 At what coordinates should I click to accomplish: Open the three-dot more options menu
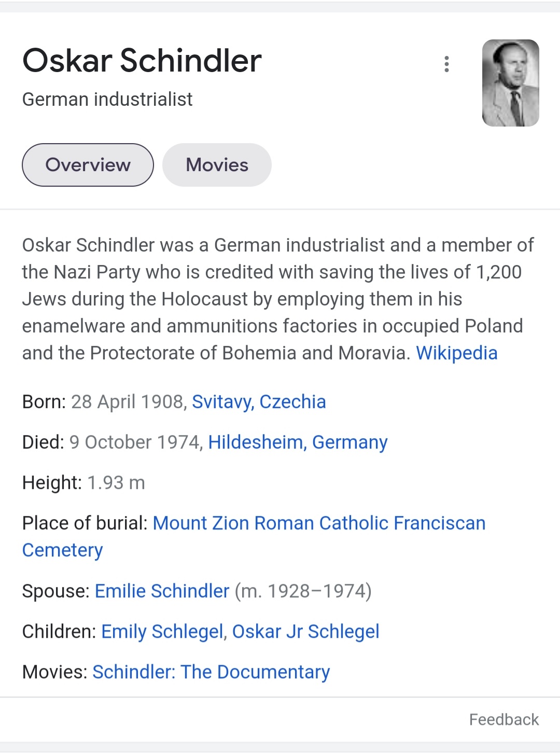point(446,64)
